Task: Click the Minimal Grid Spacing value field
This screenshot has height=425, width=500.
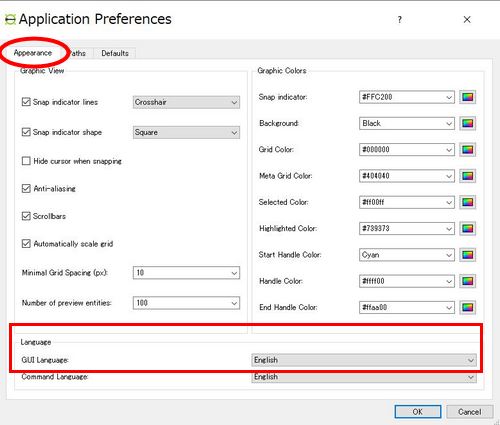Action: click(186, 273)
